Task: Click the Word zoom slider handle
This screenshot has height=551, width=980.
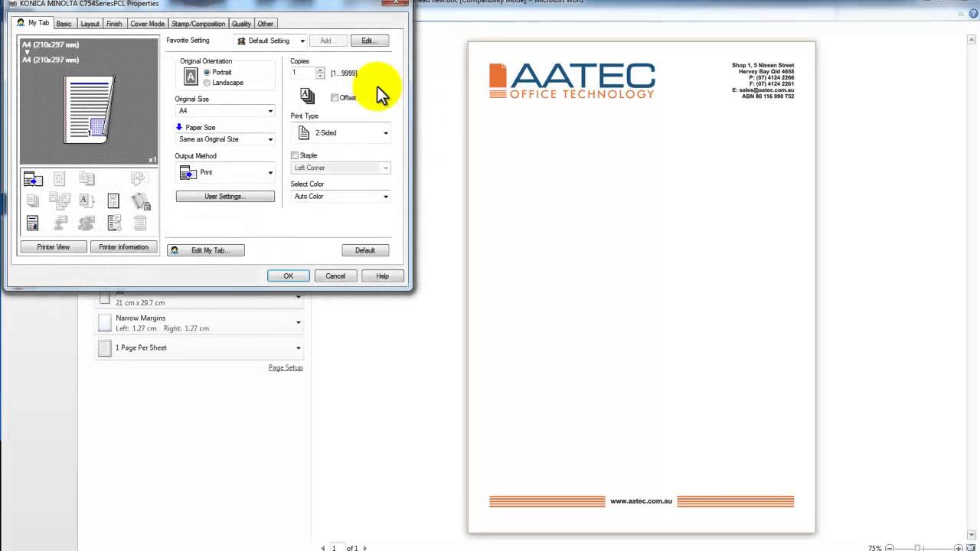Action: [917, 548]
